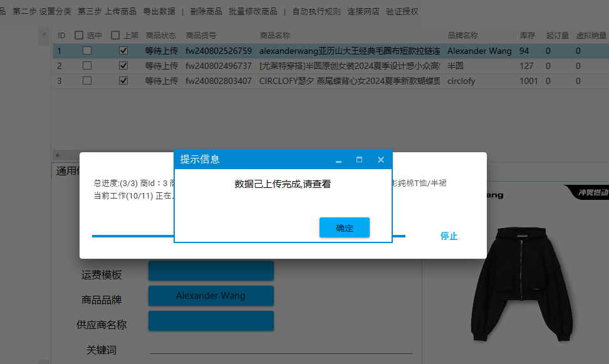Image resolution: width=609 pixels, height=364 pixels.
Task: Click the scroll-up arrow beside the table
Action: 44,36
